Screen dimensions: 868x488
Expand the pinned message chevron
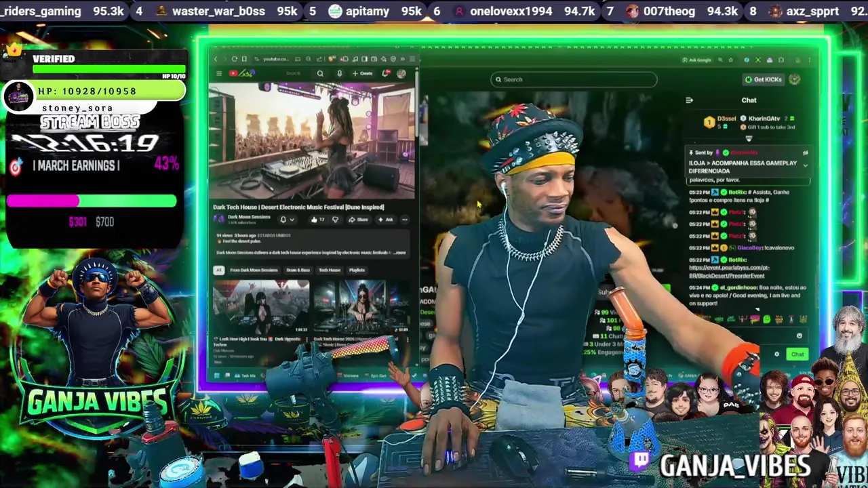(x=805, y=165)
